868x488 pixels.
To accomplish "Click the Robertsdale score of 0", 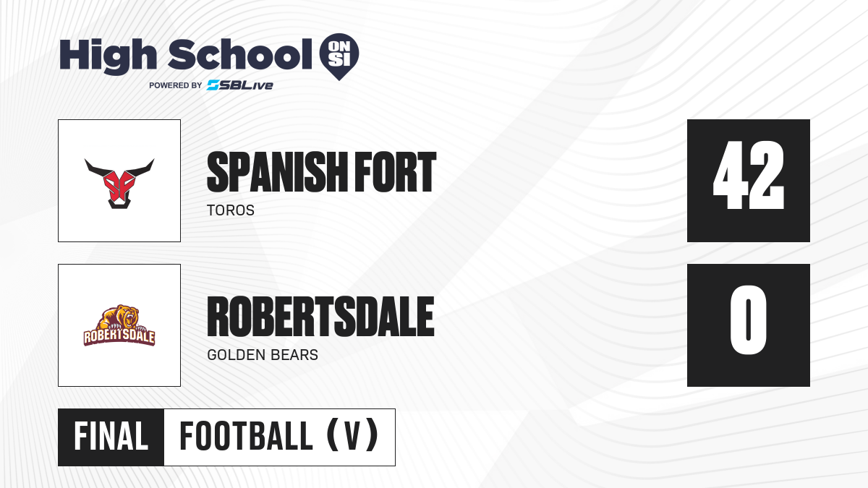I will click(x=749, y=325).
